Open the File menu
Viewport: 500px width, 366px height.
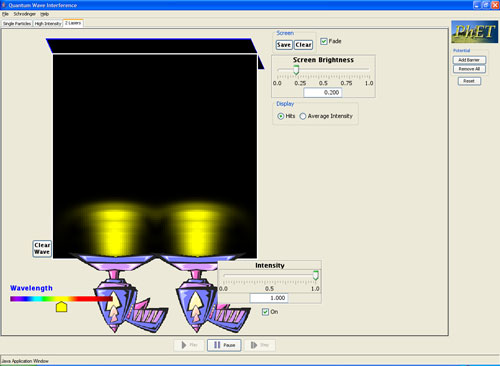[x=5, y=14]
